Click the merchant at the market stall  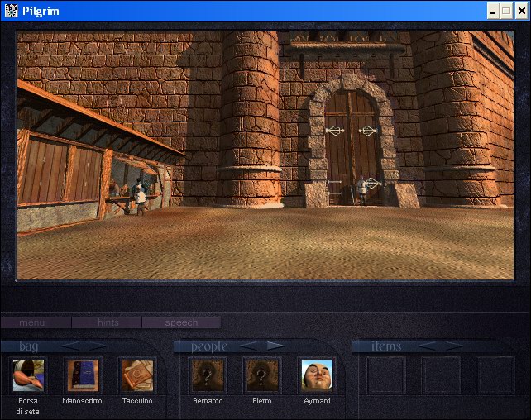coord(140,197)
